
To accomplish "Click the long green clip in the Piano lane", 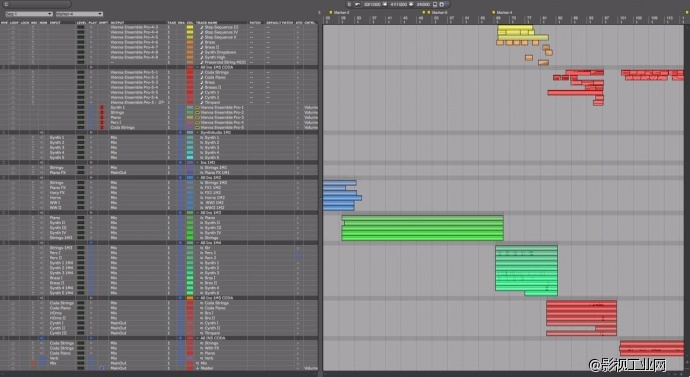I will tap(422, 218).
